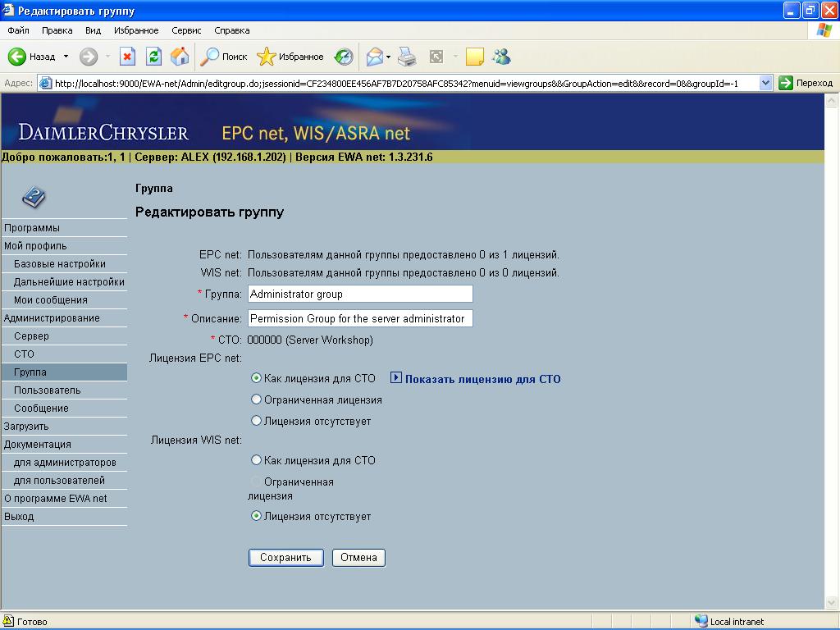This screenshot has height=630, width=840.
Task: Open СТО sidebar link
Action: click(24, 354)
